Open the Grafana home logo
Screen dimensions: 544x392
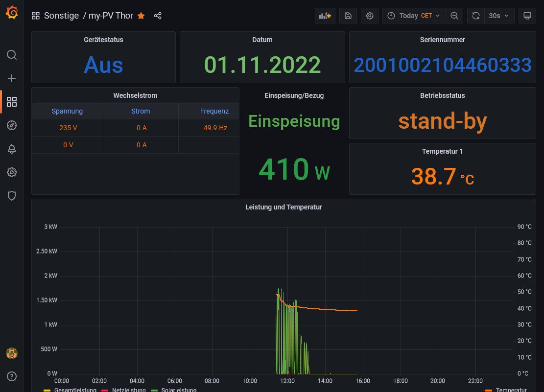click(12, 13)
